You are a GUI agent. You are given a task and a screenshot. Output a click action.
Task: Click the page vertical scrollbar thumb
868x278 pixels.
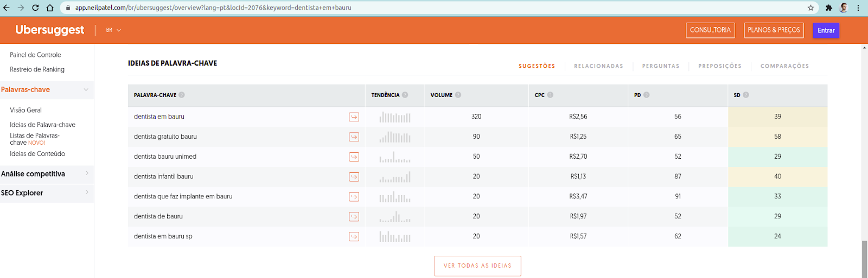[864, 259]
